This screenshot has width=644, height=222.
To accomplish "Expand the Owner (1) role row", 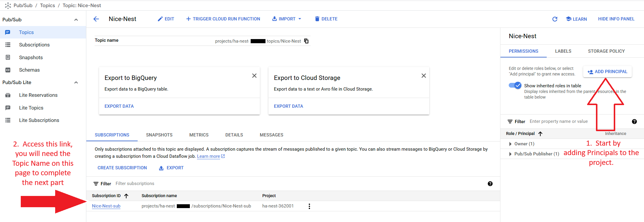I will [510, 144].
